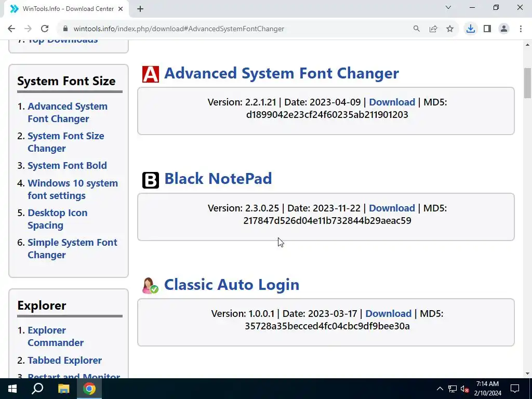Screen dimensions: 532x399
Task: Open the notification center
Action: 515,389
